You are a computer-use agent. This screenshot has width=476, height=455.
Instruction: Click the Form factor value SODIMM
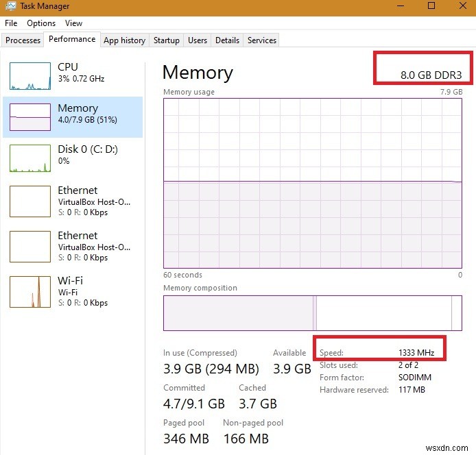click(x=415, y=378)
